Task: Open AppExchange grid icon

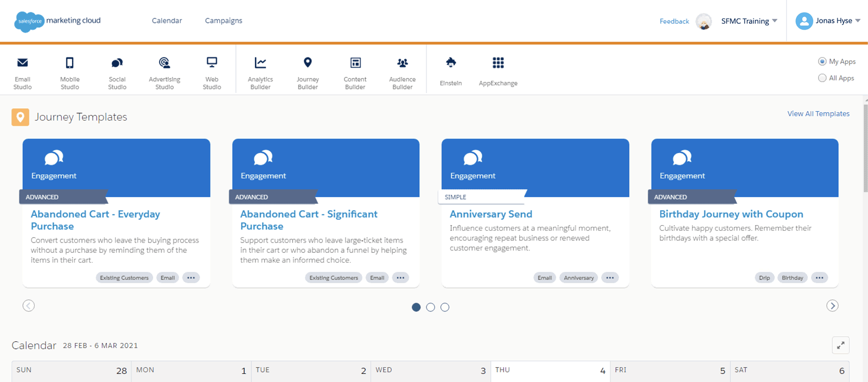Action: coord(498,63)
